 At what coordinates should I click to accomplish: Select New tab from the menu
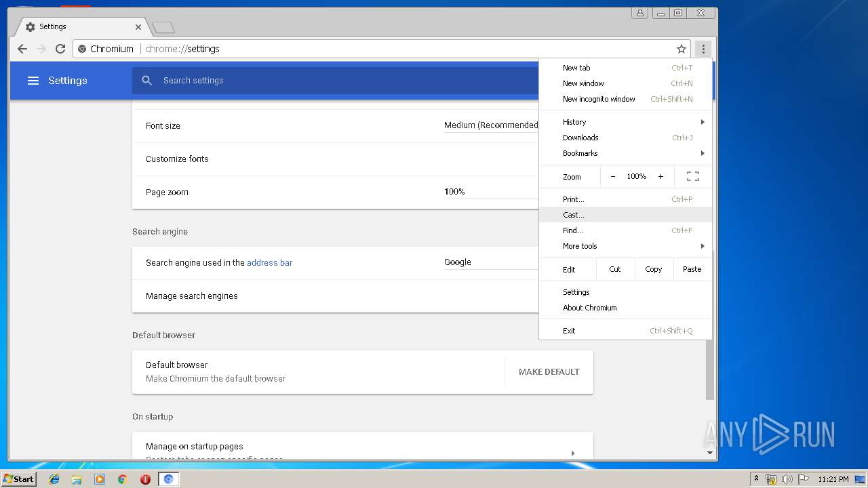(x=625, y=68)
